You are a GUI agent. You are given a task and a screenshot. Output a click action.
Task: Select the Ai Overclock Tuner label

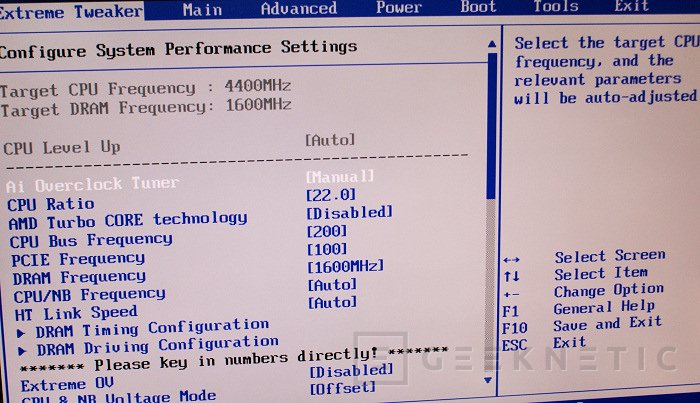92,184
